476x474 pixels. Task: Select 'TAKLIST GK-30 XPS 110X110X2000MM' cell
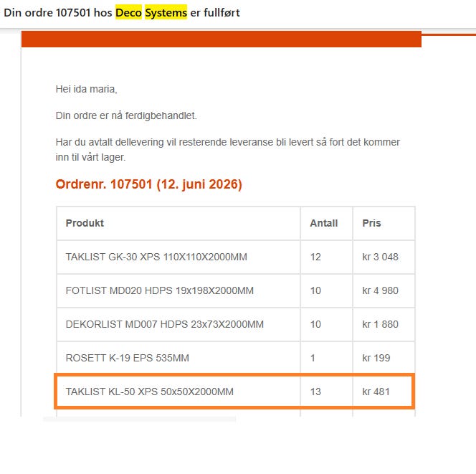(x=178, y=257)
